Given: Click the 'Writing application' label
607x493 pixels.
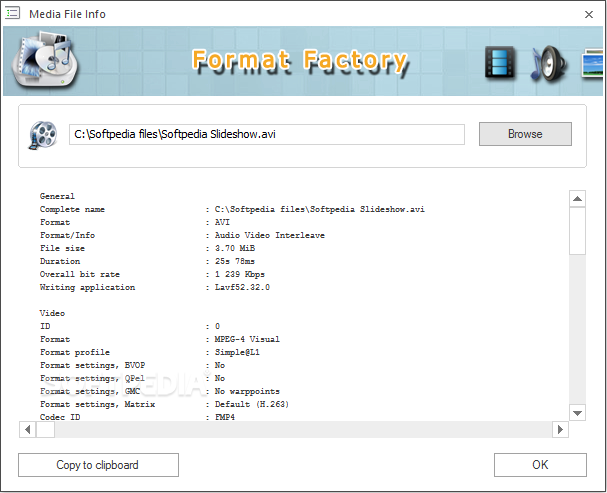Looking at the screenshot, I should [x=87, y=287].
